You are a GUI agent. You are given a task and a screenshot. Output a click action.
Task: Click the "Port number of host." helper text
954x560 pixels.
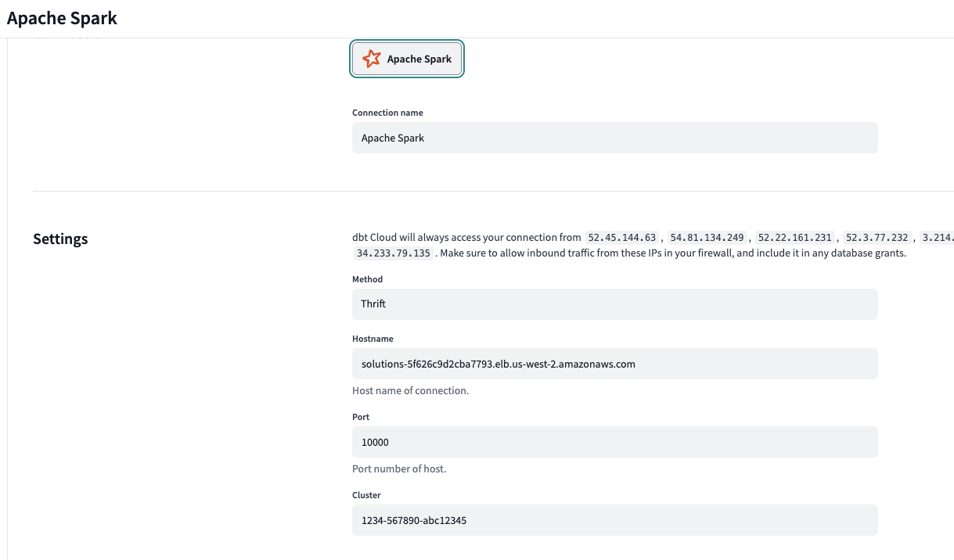coord(399,468)
